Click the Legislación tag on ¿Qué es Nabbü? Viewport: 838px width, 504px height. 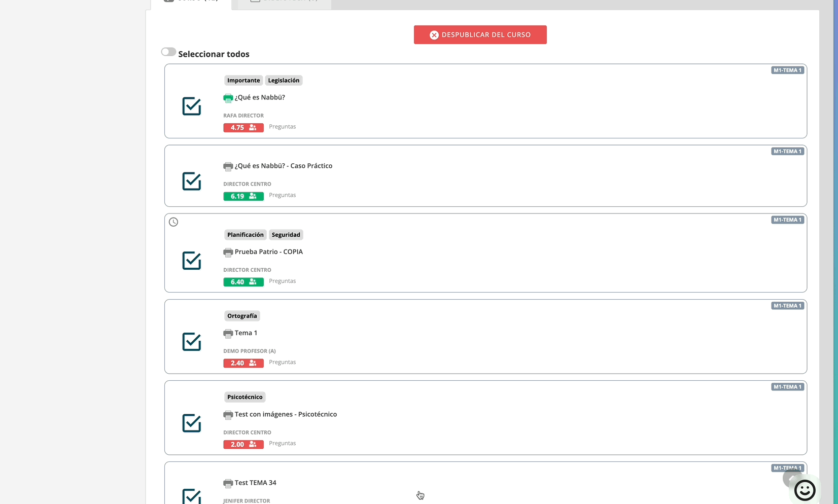284,81
